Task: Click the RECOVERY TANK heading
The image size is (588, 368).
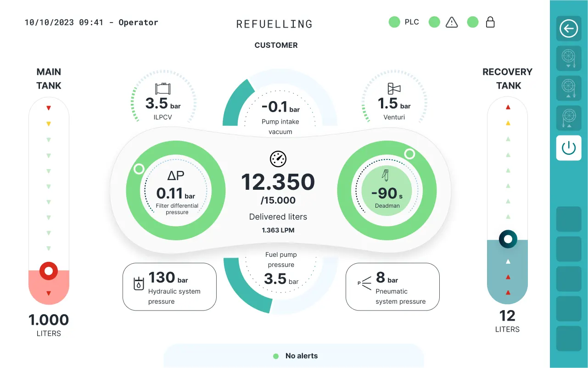Action: 508,79
